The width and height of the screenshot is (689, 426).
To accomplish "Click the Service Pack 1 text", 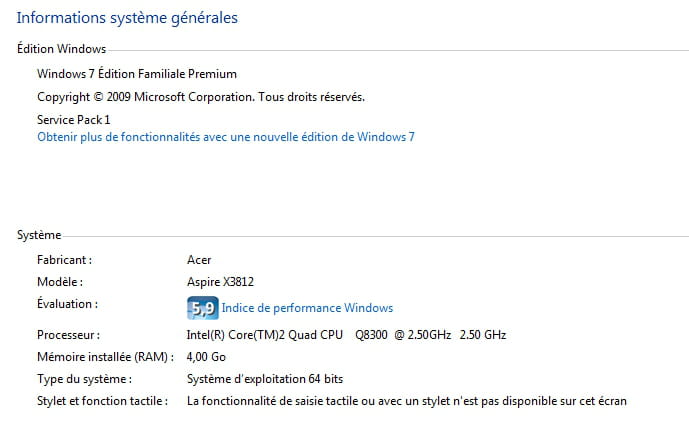I will click(x=73, y=120).
